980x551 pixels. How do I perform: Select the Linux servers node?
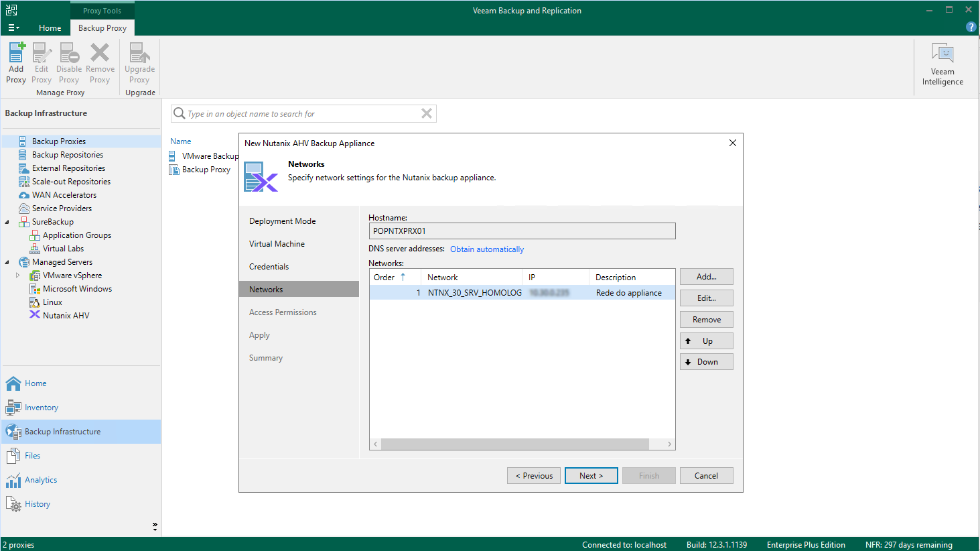coord(52,302)
